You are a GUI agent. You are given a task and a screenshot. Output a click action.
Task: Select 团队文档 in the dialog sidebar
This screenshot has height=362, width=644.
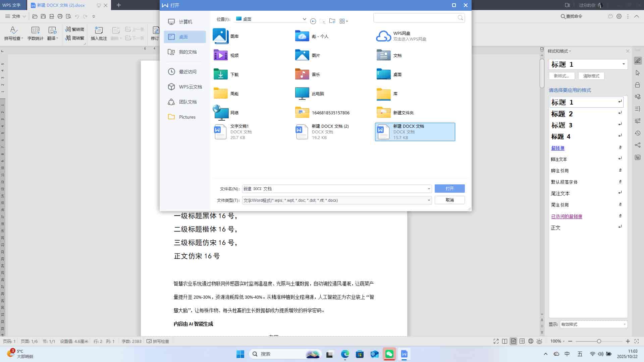tap(185, 102)
